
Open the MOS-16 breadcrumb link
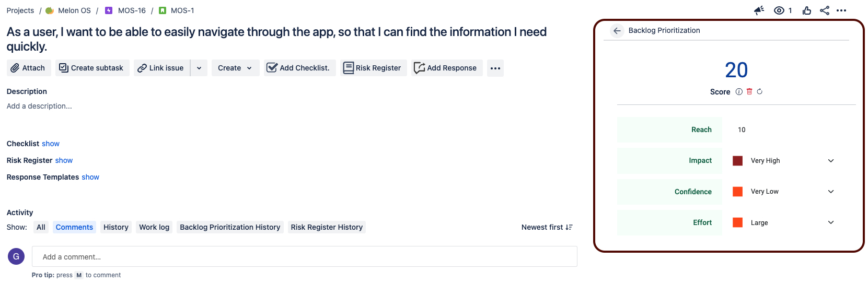point(132,10)
